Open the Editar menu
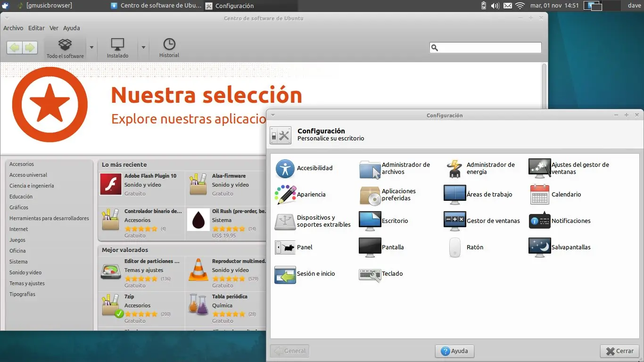The width and height of the screenshot is (644, 362). pos(36,28)
